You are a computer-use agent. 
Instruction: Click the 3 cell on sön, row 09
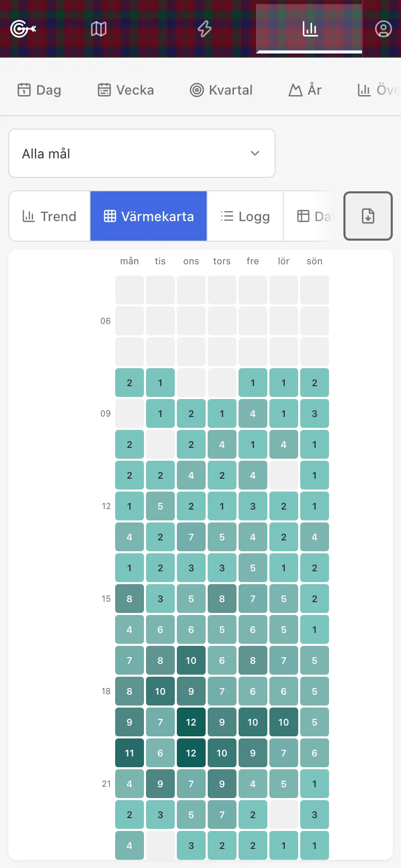[x=315, y=413]
